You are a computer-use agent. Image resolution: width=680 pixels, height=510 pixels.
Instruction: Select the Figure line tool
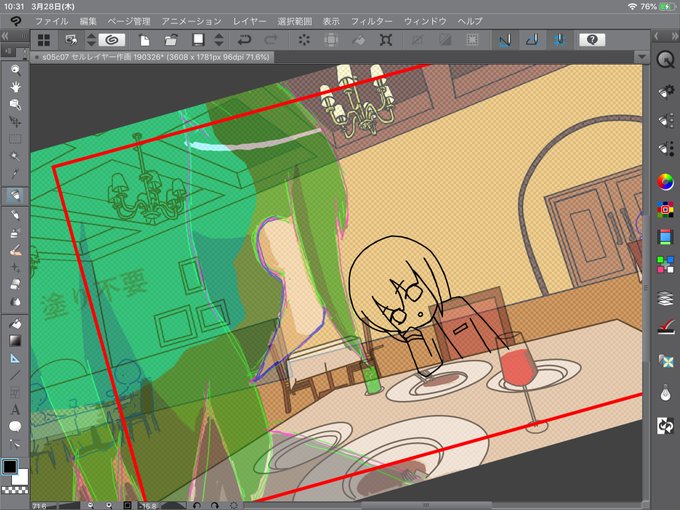(15, 376)
